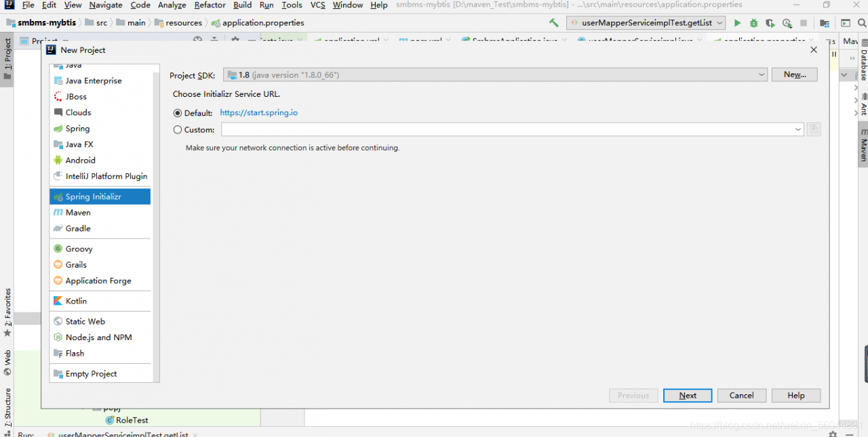Open the Code menu

click(140, 5)
